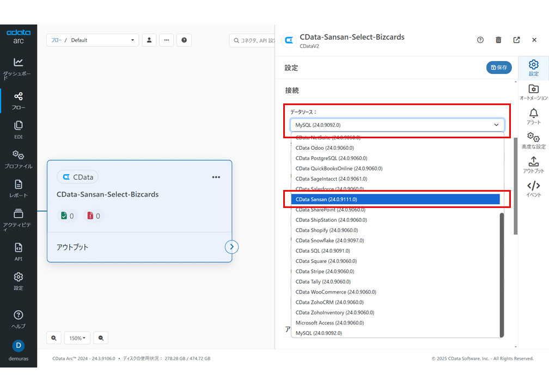Click the red error file counter icon
The width and height of the screenshot is (549, 392).
tap(90, 216)
